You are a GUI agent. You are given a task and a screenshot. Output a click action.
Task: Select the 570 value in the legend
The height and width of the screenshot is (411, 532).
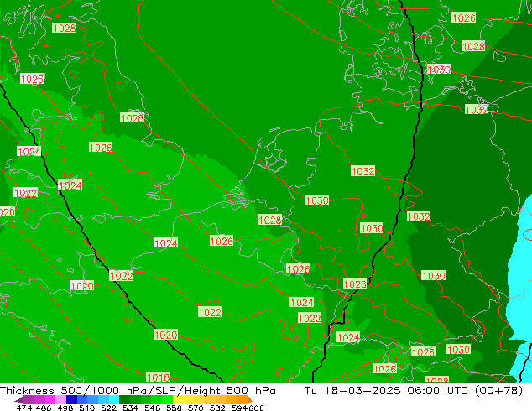coord(196,408)
